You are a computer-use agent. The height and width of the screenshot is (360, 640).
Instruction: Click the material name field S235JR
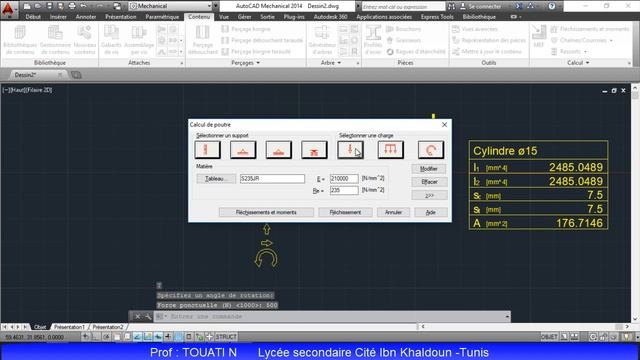(272, 179)
